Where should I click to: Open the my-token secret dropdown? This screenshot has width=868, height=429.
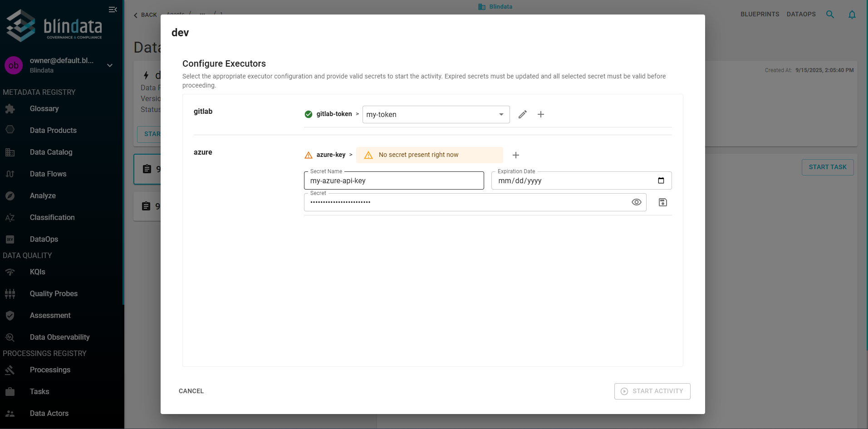coord(436,114)
